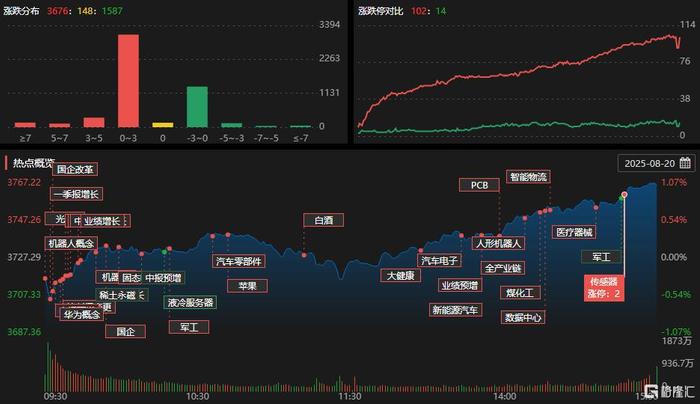Select the PCB hotspot label
Screen dimensions: 700x404
pyautogui.click(x=479, y=185)
